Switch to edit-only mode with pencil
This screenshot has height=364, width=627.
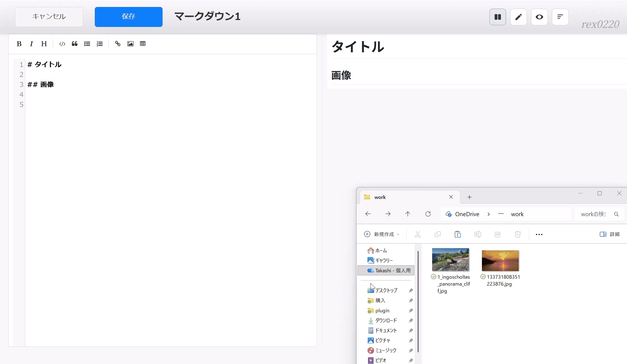pos(518,17)
